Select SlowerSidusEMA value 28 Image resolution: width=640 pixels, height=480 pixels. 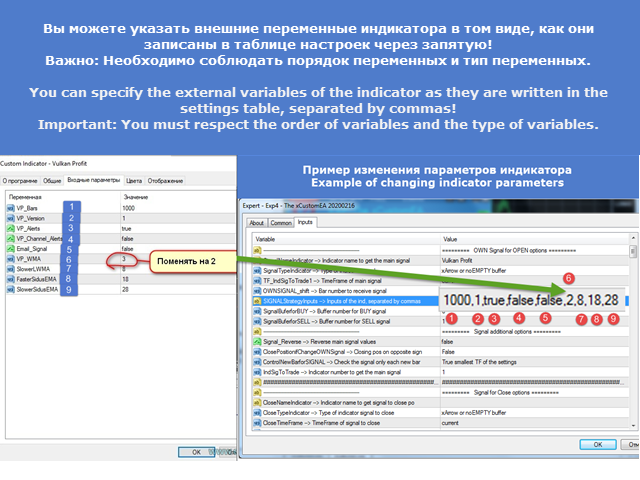(x=125, y=290)
